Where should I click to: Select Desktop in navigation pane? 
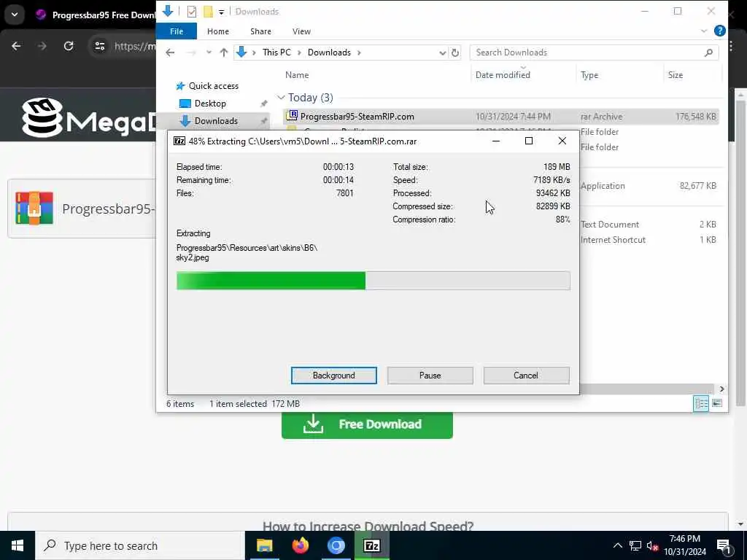[210, 104]
